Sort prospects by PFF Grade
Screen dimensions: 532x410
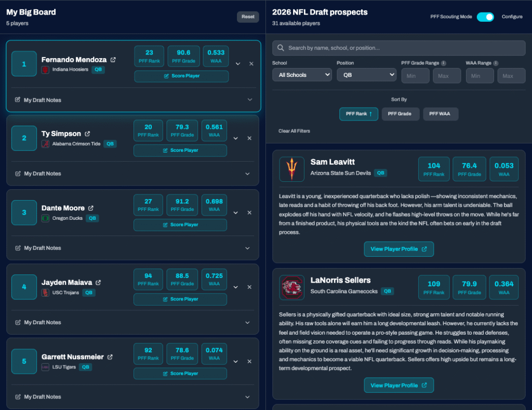[x=400, y=114]
